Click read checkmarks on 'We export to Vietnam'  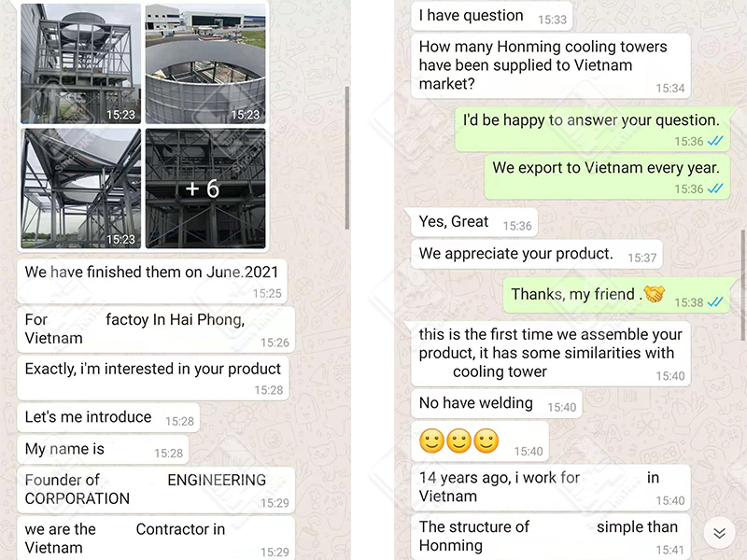pos(715,189)
